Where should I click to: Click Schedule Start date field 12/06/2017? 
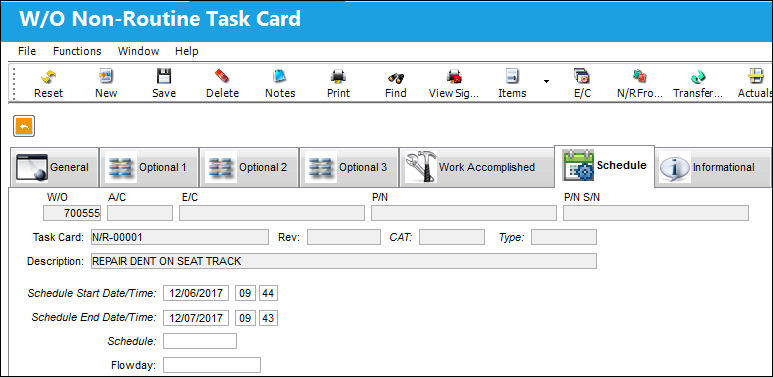(196, 293)
